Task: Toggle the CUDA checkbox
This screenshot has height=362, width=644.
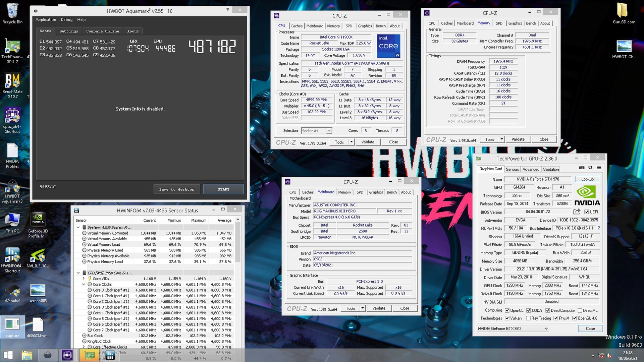Action: [x=529, y=310]
